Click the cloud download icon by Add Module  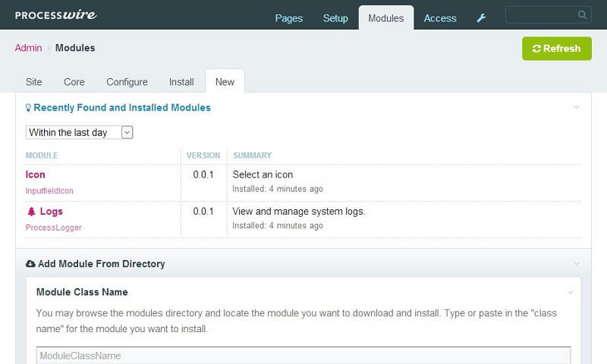pos(30,264)
